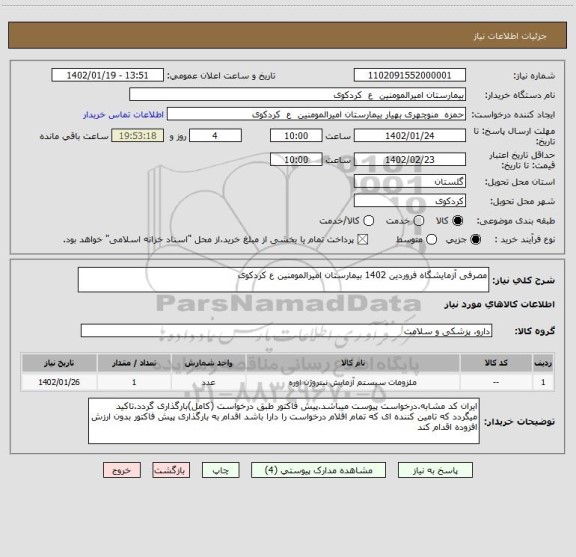The image size is (576, 557).
Task: Click item name ملزومات سیستم آزمایش نیتروژن اوره
Action: point(353,382)
